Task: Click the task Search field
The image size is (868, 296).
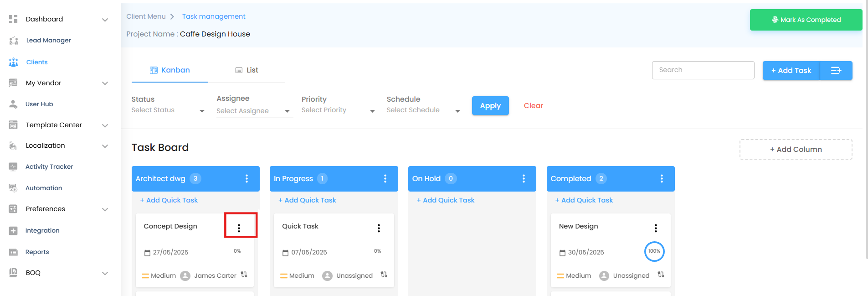Action: [x=703, y=70]
